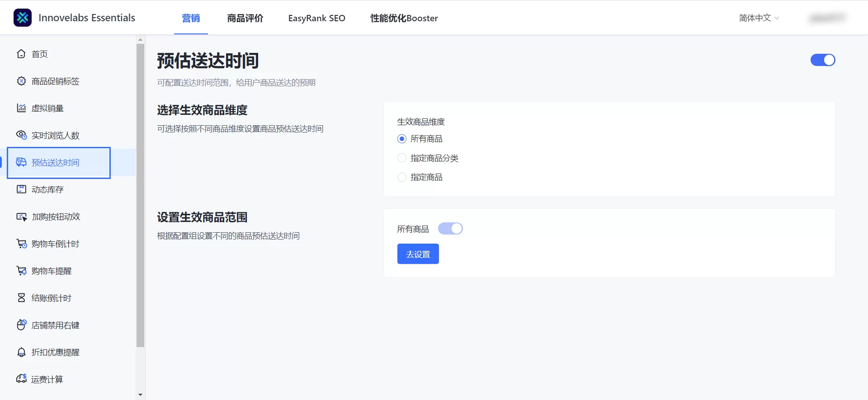This screenshot has height=400, width=868.
Task: Select the 指定商品 radio option
Action: (x=402, y=177)
